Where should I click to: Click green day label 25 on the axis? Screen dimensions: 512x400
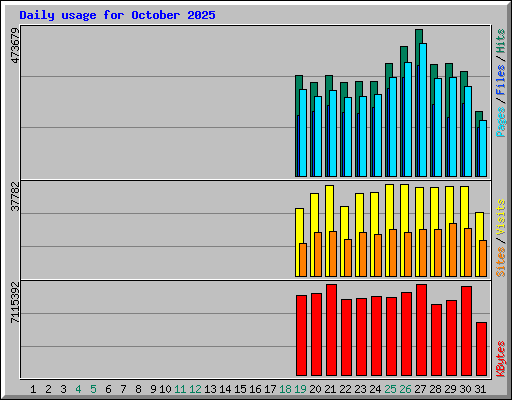(390, 389)
